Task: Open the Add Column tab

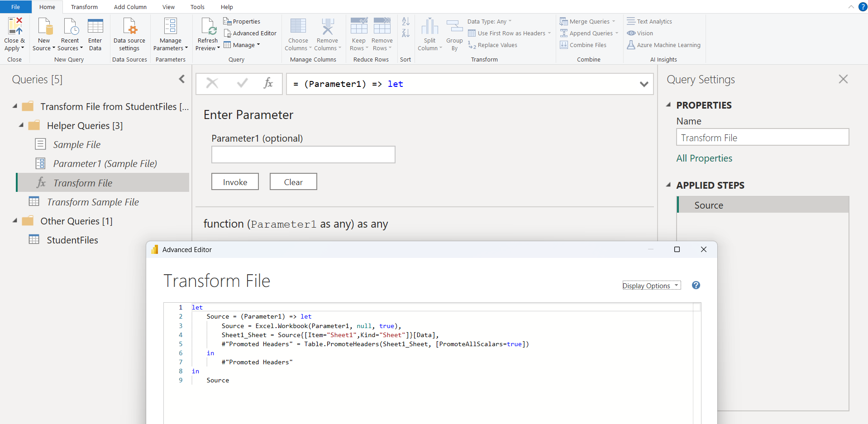Action: point(130,7)
